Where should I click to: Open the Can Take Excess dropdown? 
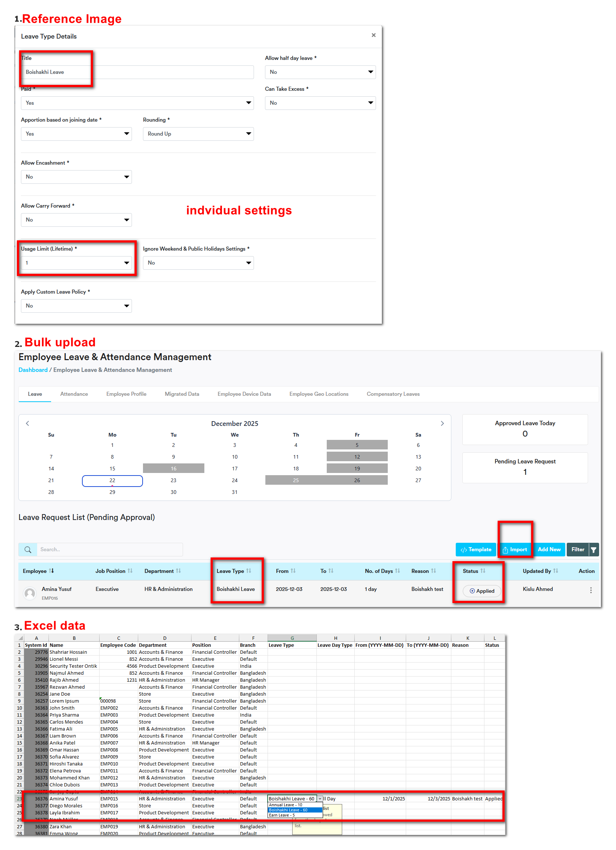[x=320, y=103]
